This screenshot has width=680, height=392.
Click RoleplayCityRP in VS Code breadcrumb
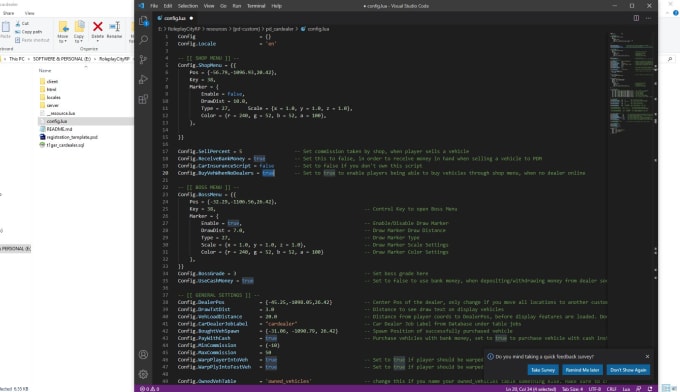pyautogui.click(x=184, y=29)
